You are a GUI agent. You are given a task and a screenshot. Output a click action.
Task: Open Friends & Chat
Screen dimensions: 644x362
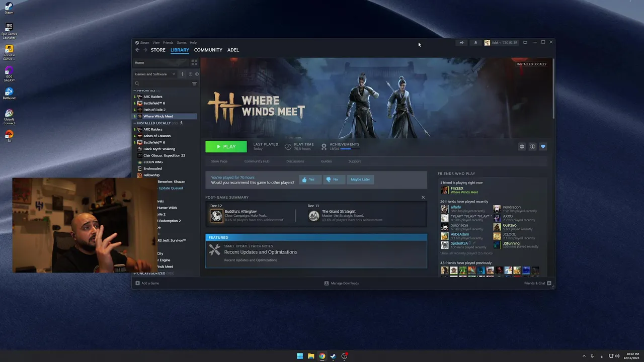click(538, 283)
